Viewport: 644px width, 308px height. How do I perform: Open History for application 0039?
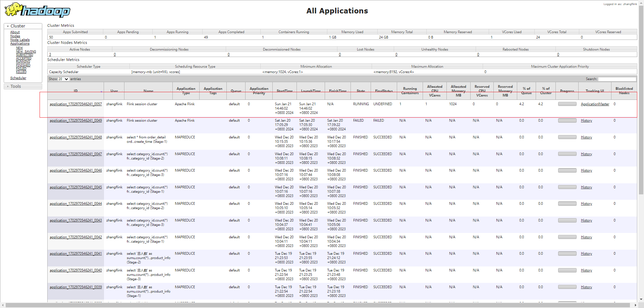pyautogui.click(x=586, y=287)
